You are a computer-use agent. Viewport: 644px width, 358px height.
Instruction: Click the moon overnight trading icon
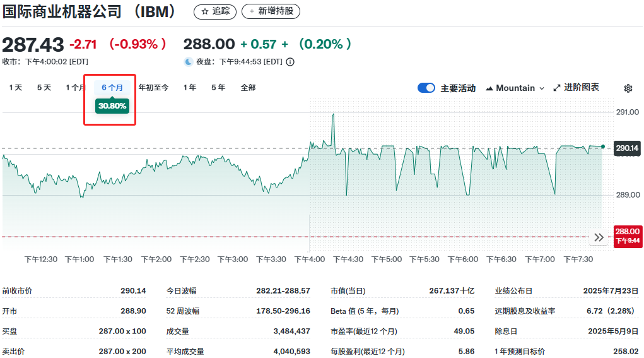189,62
